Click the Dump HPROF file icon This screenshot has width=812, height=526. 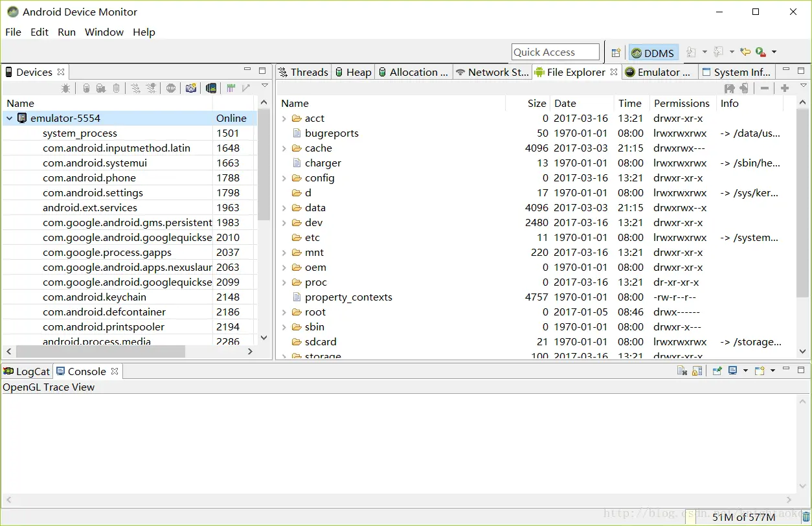coord(101,88)
